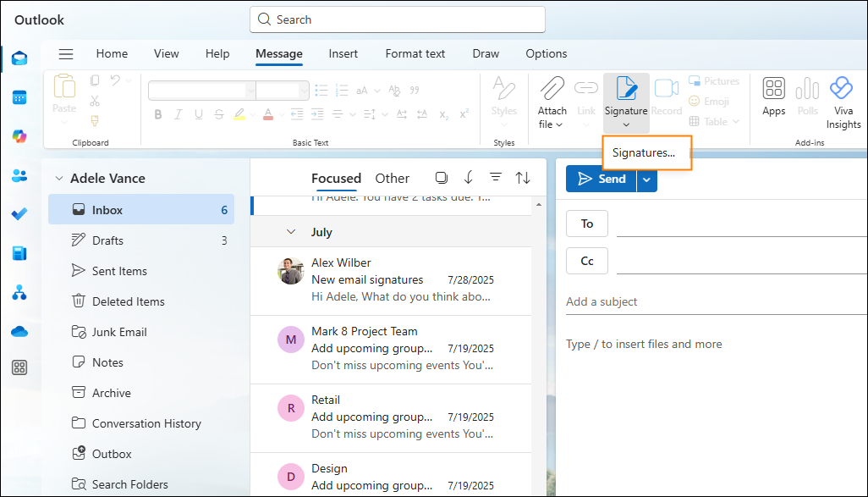Open Viva Insights add-in
The height and width of the screenshot is (497, 868).
point(842,88)
